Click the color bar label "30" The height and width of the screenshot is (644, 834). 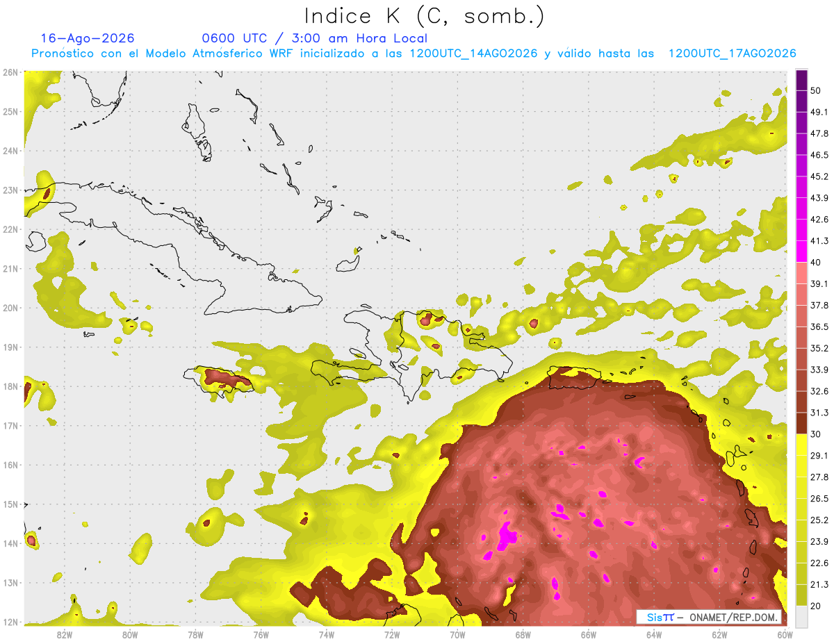(x=815, y=434)
